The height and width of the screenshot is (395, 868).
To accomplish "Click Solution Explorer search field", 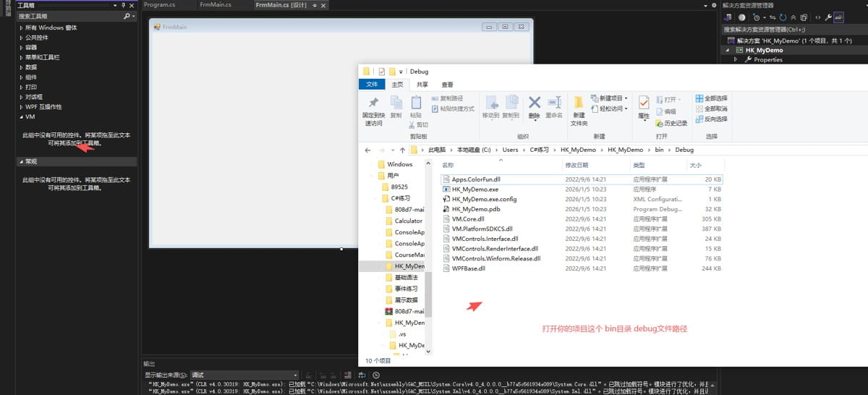I will 794,30.
